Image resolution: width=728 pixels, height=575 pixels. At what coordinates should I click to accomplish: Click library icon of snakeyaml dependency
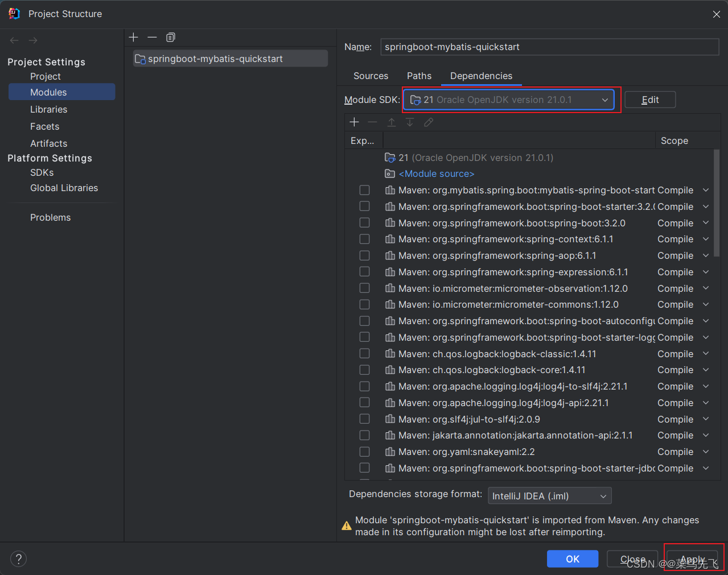coord(390,452)
